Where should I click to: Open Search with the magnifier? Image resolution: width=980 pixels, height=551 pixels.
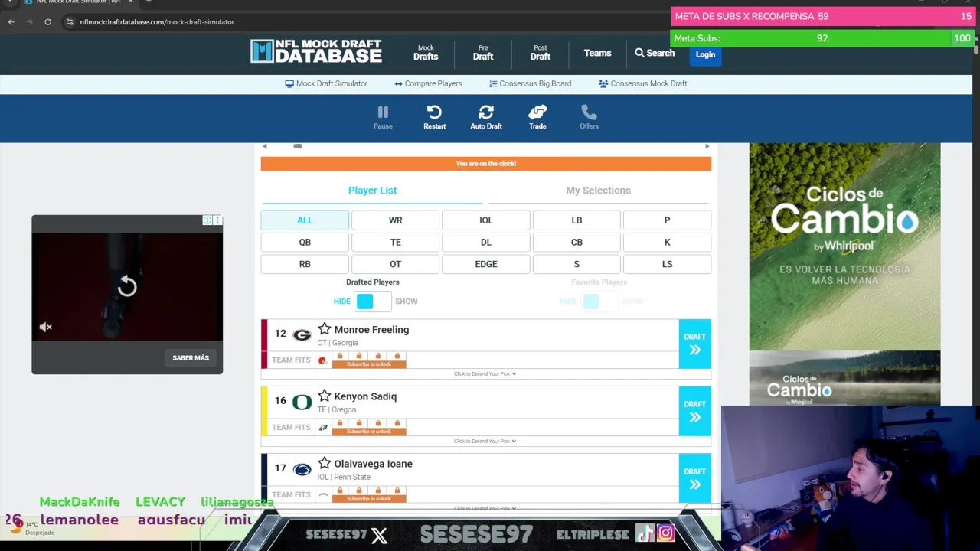[655, 53]
